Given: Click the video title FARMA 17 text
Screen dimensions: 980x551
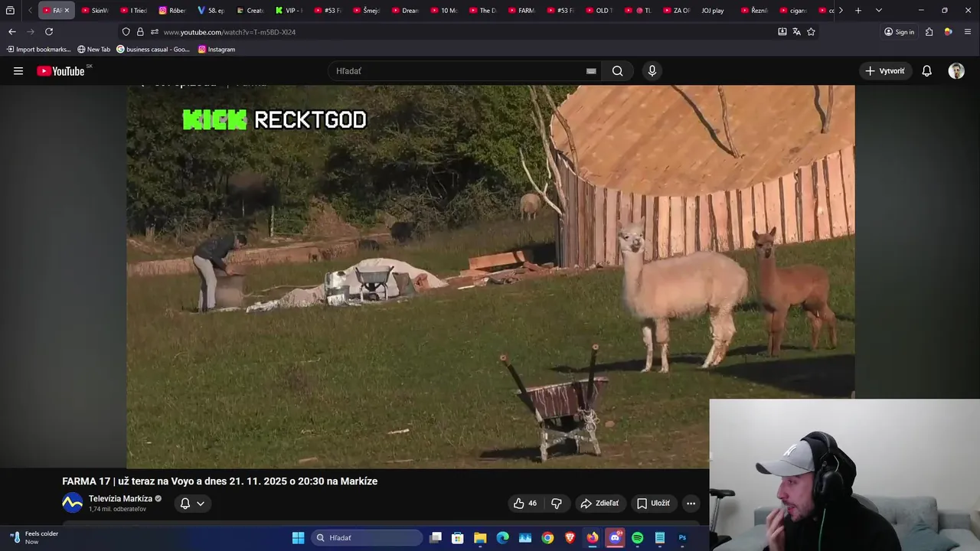Looking at the screenshot, I should pyautogui.click(x=220, y=481).
